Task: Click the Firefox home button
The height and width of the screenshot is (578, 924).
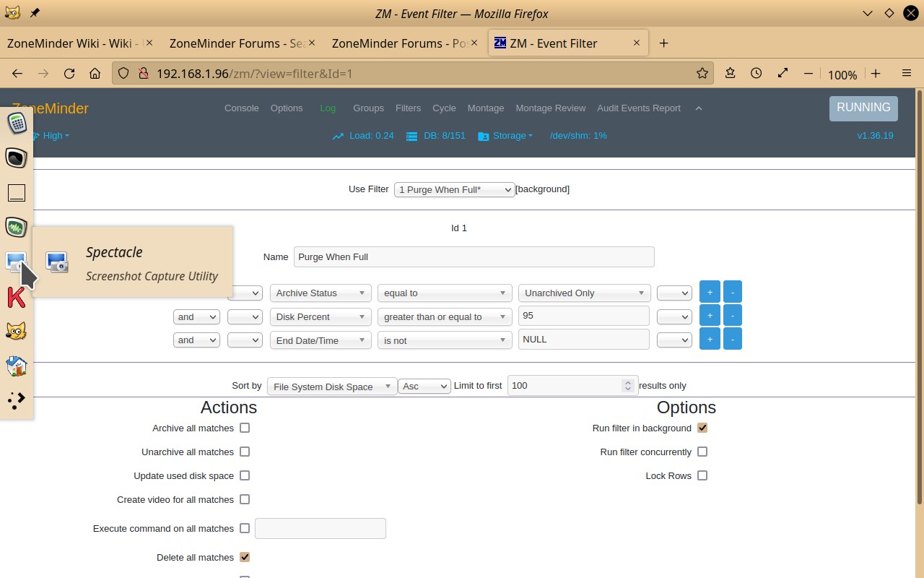Action: point(95,74)
